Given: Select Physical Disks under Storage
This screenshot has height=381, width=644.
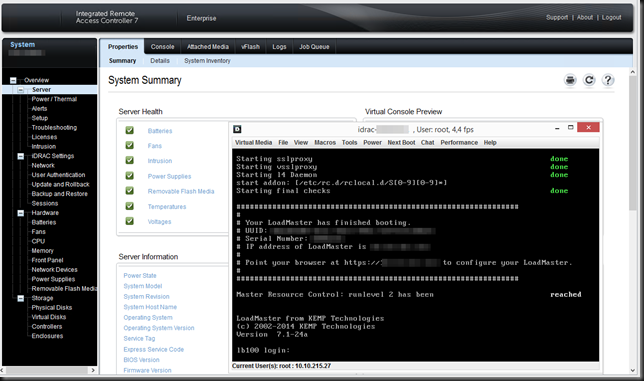Looking at the screenshot, I should [52, 308].
